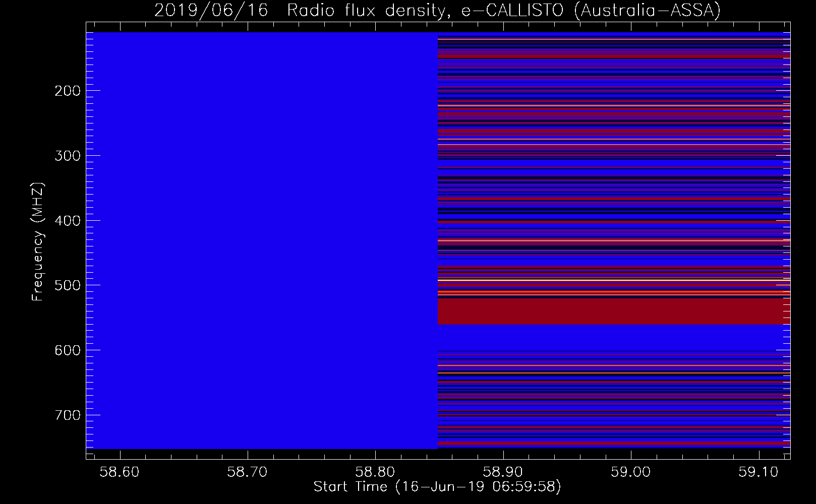Click the 400 frequency tick label
The image size is (816, 504).
tap(67, 221)
